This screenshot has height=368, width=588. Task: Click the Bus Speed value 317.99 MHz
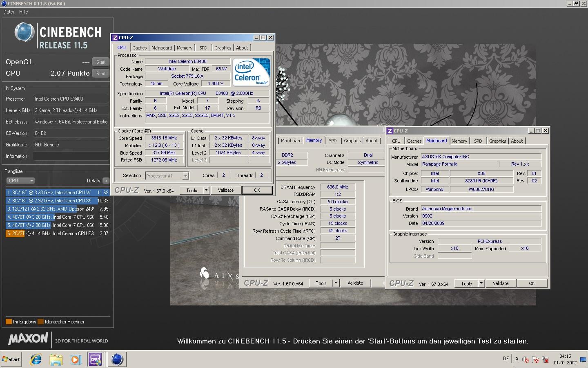(164, 153)
